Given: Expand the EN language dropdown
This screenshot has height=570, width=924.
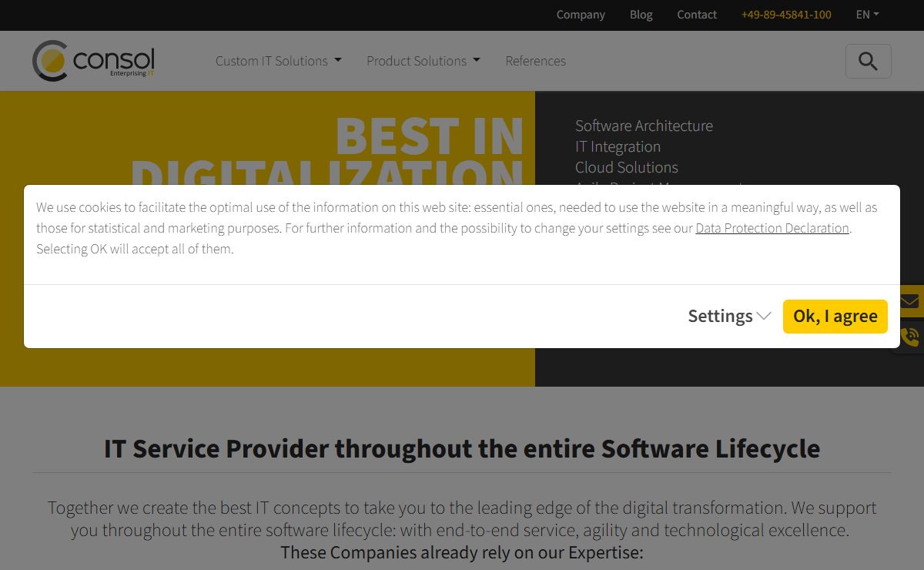Looking at the screenshot, I should click(x=867, y=15).
